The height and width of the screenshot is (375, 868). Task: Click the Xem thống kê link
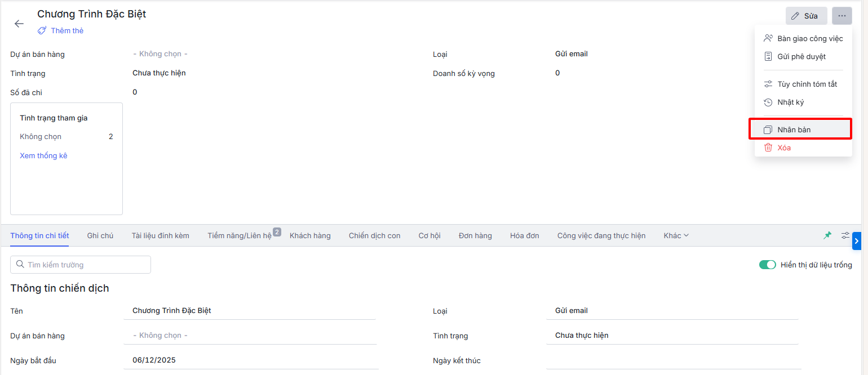click(x=43, y=155)
